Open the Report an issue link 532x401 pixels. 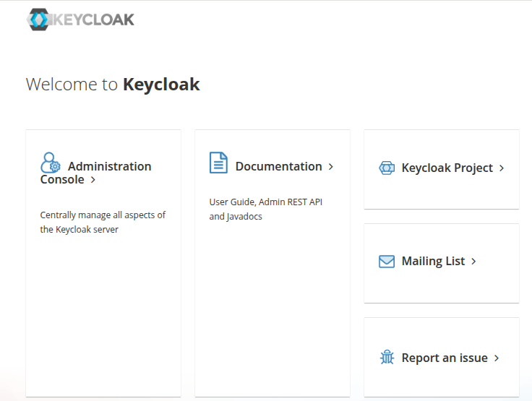click(444, 358)
